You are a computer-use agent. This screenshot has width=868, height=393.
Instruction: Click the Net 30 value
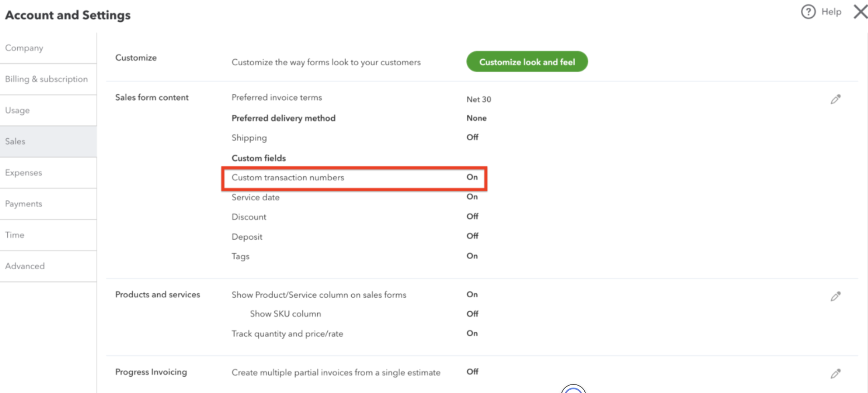click(479, 99)
